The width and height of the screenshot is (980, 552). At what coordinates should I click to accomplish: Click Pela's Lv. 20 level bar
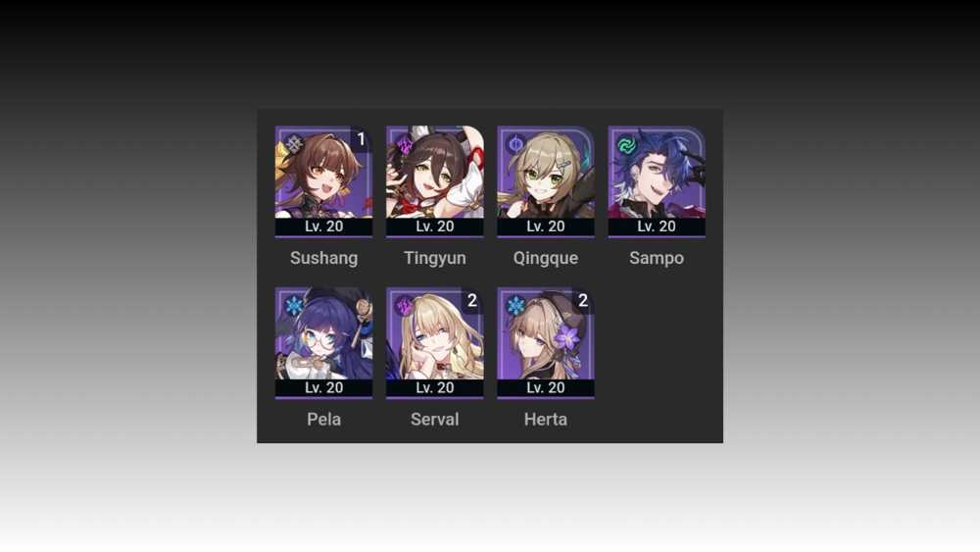point(323,387)
